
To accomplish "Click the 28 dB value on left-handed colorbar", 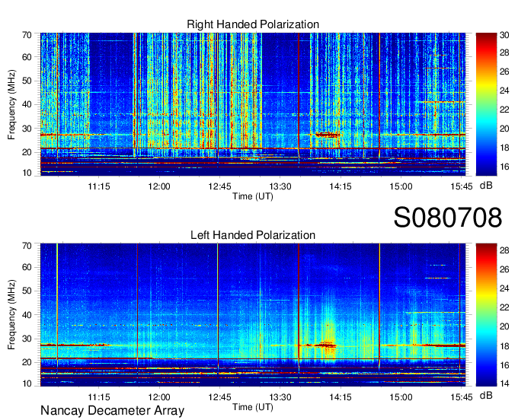I will coord(504,250).
